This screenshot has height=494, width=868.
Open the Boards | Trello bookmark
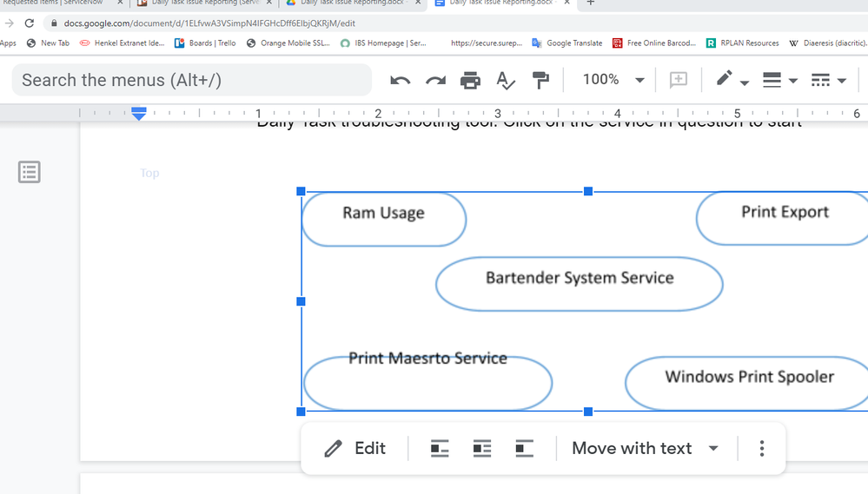(205, 43)
